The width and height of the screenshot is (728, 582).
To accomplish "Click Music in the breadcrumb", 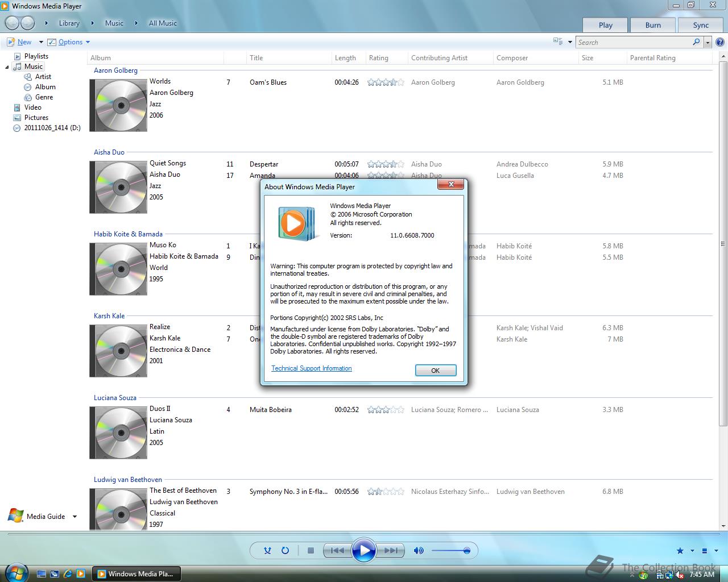I will [x=114, y=23].
